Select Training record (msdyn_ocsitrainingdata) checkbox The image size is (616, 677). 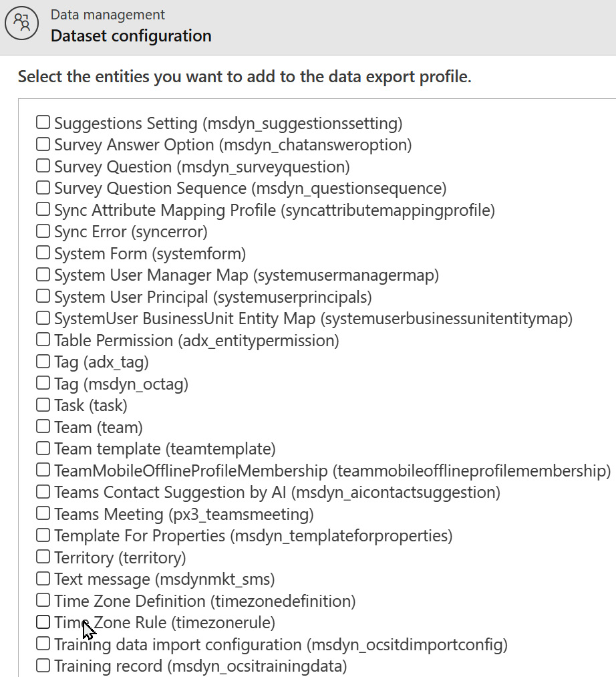(43, 666)
